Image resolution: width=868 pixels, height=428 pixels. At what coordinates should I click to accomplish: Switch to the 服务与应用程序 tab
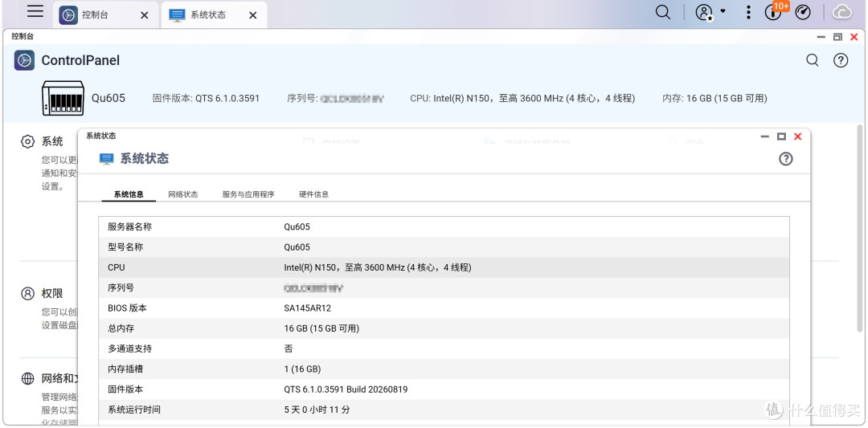pos(248,194)
